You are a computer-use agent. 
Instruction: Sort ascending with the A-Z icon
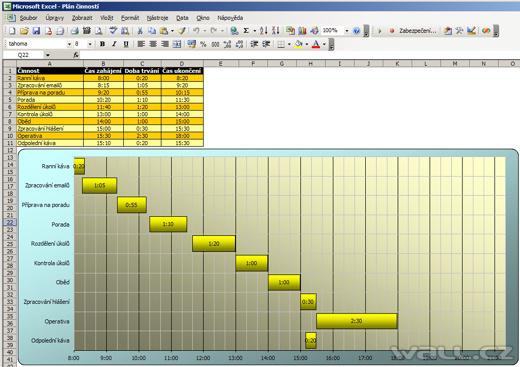[264, 31]
